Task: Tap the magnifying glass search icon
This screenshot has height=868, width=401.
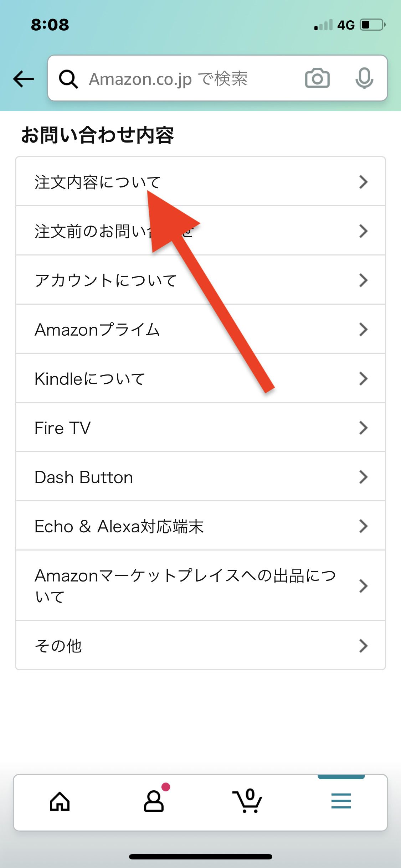Action: pos(68,79)
